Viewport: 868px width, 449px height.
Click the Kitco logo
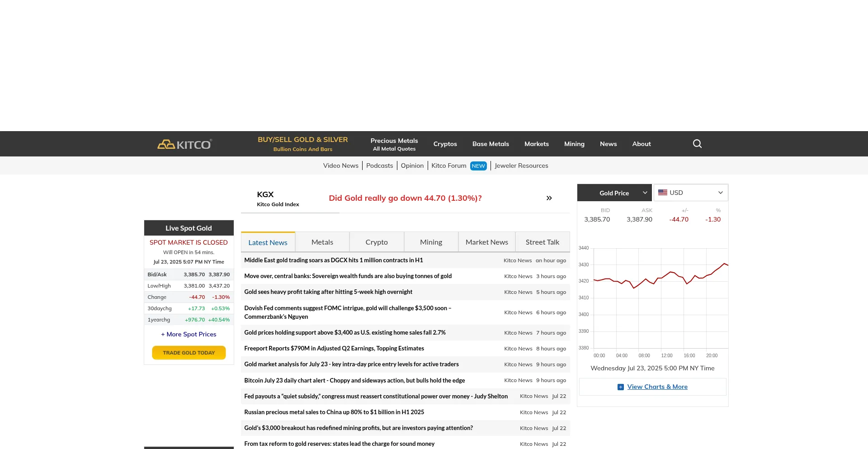(184, 144)
